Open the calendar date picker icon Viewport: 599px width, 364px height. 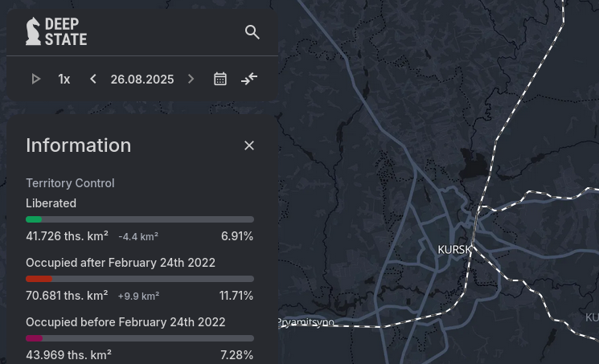pos(220,79)
